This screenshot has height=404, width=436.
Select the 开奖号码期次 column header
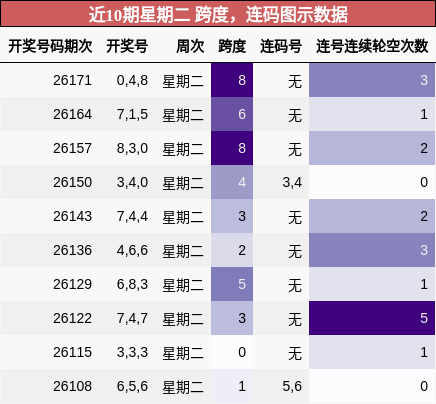click(50, 46)
